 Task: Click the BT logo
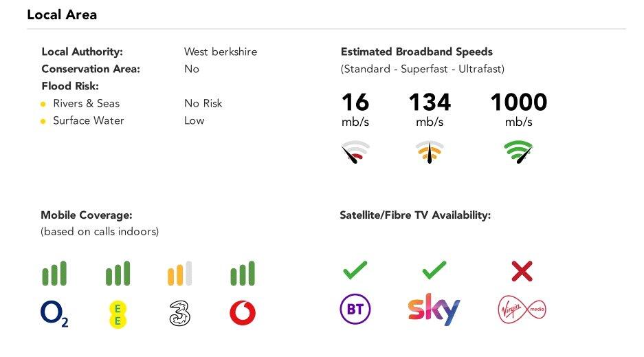point(355,310)
